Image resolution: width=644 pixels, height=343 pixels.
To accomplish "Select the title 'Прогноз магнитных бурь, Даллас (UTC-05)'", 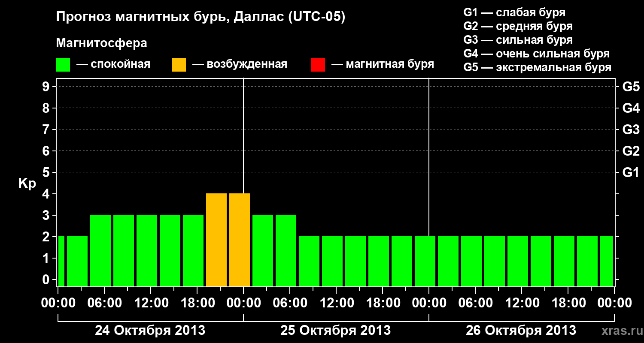I will 200,18.
